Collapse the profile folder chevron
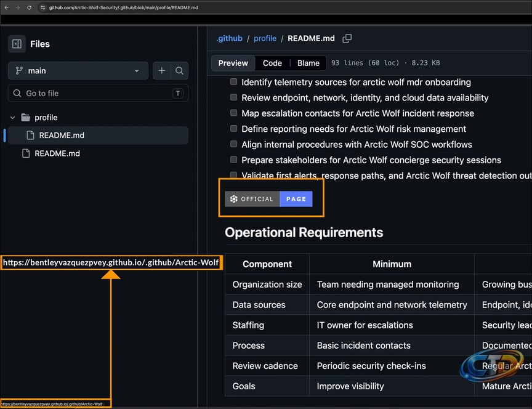 click(x=12, y=118)
